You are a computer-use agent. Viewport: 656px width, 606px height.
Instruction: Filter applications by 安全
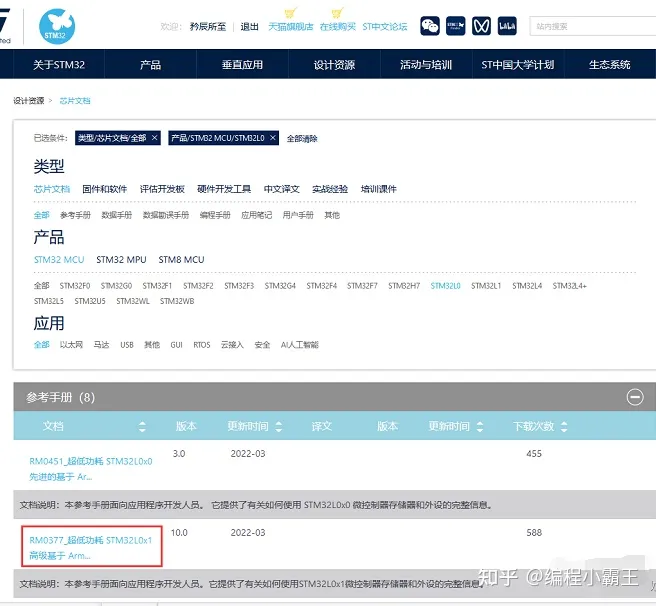pos(262,344)
